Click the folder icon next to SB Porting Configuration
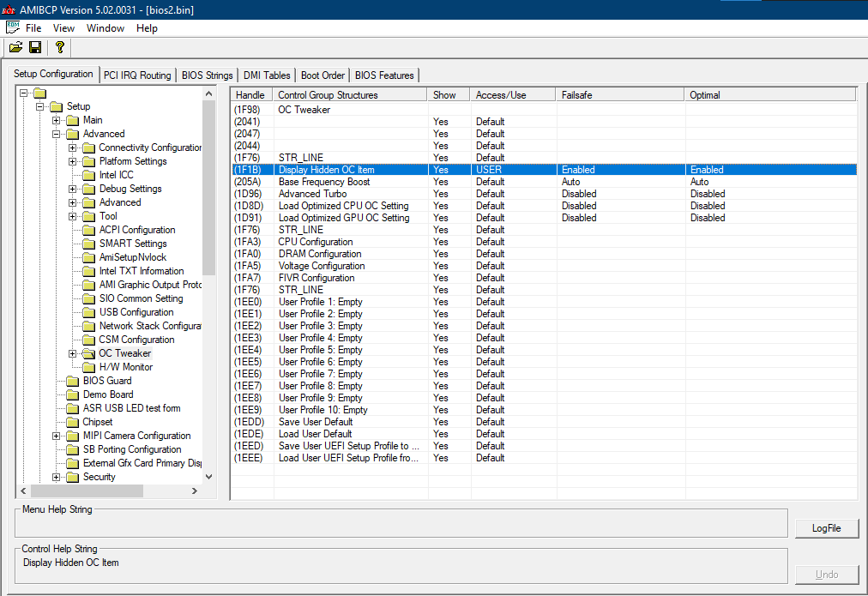 tap(73, 449)
